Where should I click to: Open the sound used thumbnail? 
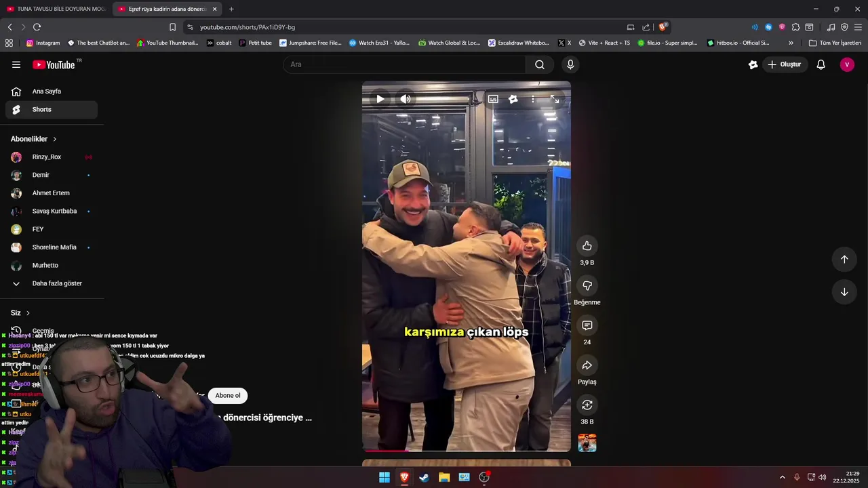pos(587,443)
